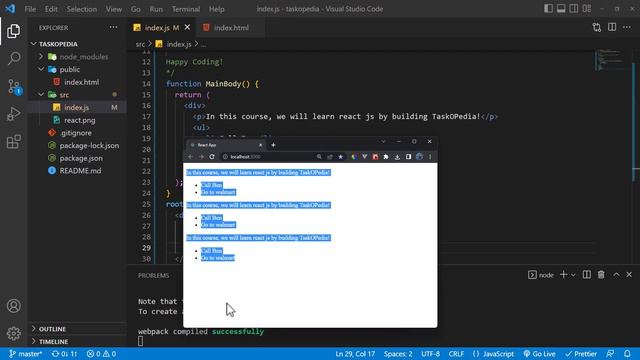Open the new terminal launch profile dropdown

point(573,275)
